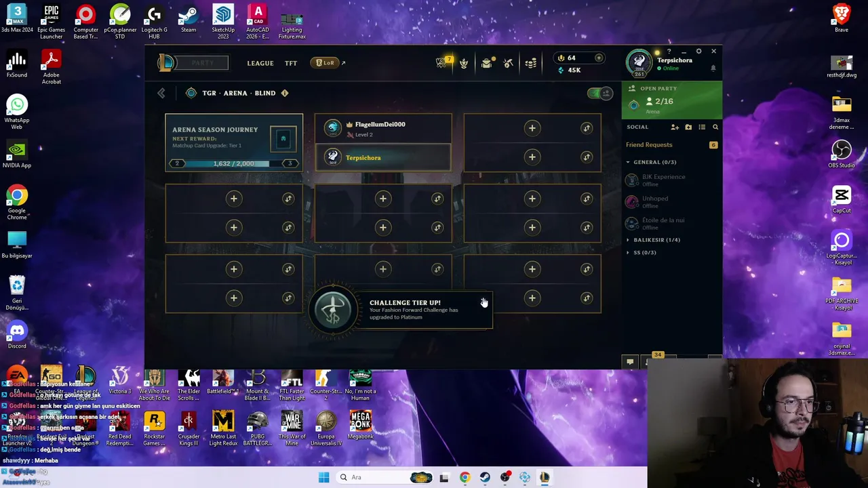Open the friend list view options icon
868x488 pixels.
click(702, 127)
